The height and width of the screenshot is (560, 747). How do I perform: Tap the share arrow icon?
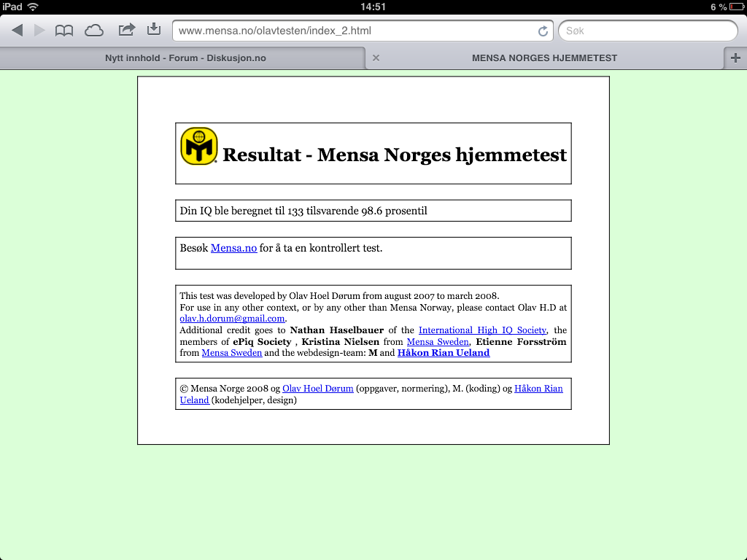[x=126, y=30]
